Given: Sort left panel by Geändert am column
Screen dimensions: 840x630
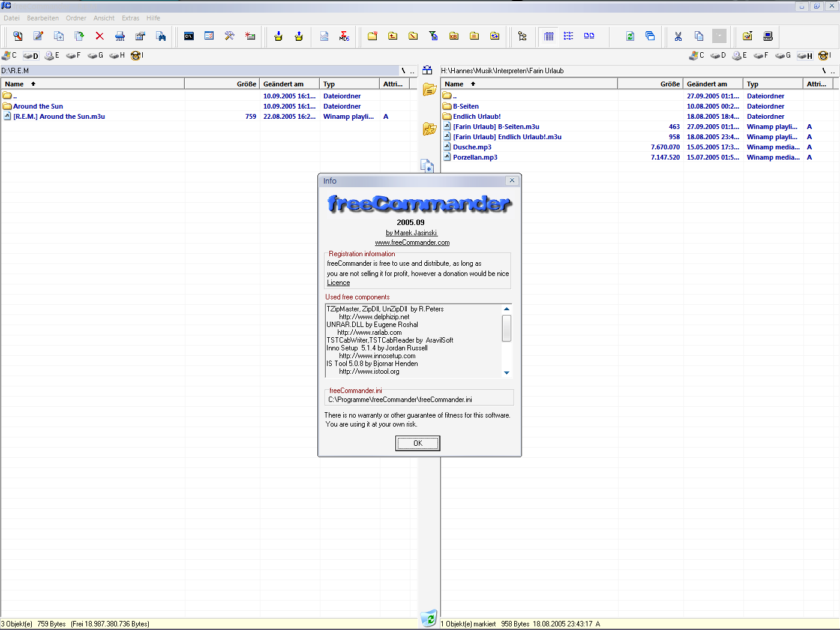Looking at the screenshot, I should tap(290, 84).
